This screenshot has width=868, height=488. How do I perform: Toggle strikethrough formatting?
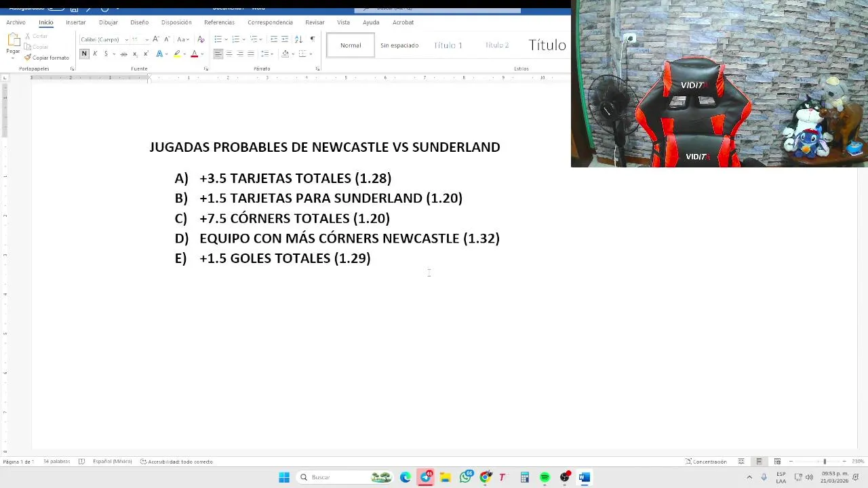123,54
